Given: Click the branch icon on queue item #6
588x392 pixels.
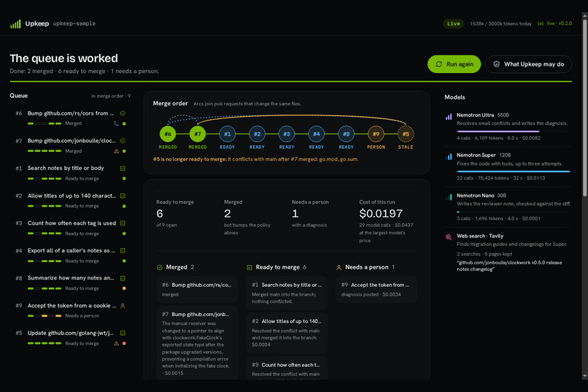Looking at the screenshot, I should 116,123.
